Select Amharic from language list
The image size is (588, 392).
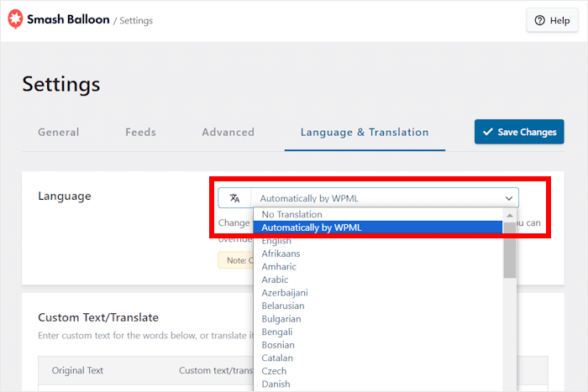point(378,267)
